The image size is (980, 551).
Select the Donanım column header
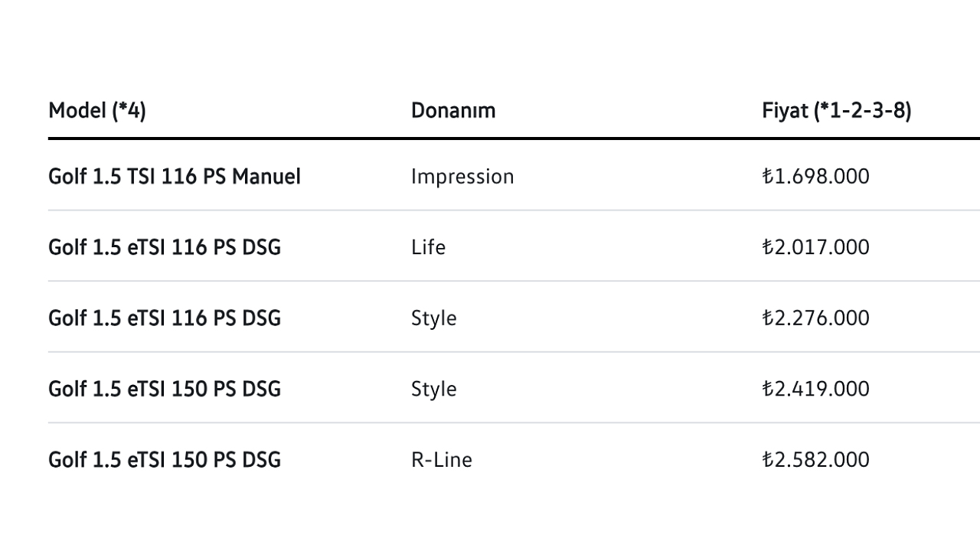tap(453, 111)
